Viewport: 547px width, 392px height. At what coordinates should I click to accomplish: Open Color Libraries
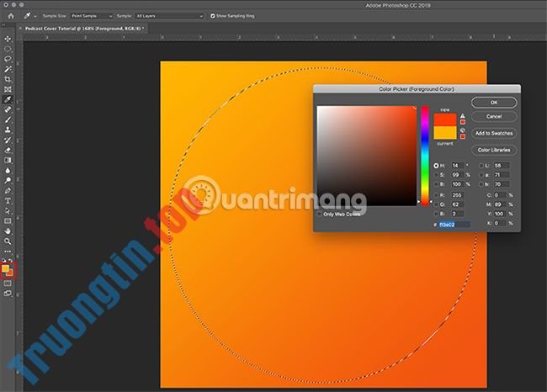click(x=494, y=150)
